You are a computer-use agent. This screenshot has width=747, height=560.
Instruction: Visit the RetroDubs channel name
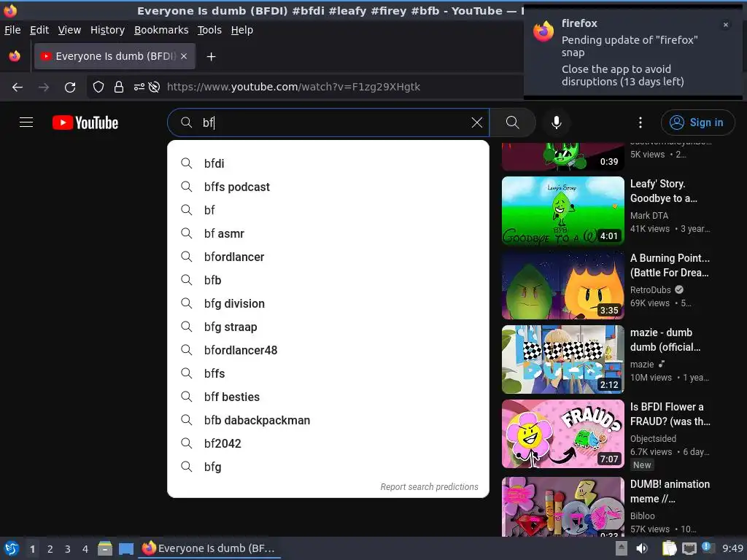click(650, 289)
